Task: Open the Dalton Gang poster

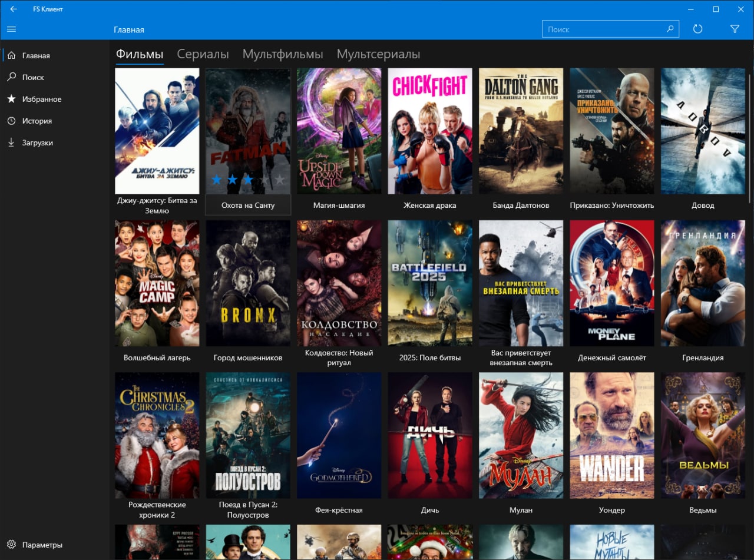Action: tap(521, 131)
